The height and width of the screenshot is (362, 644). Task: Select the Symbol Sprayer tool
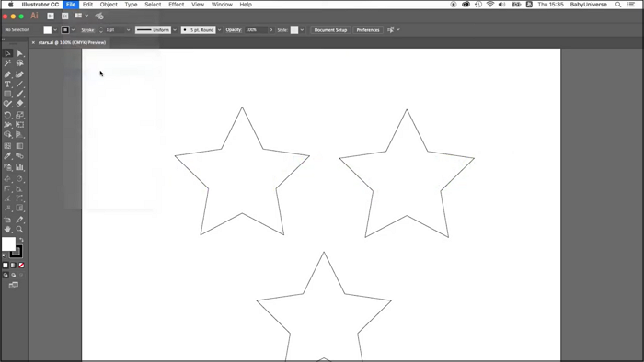(x=7, y=167)
